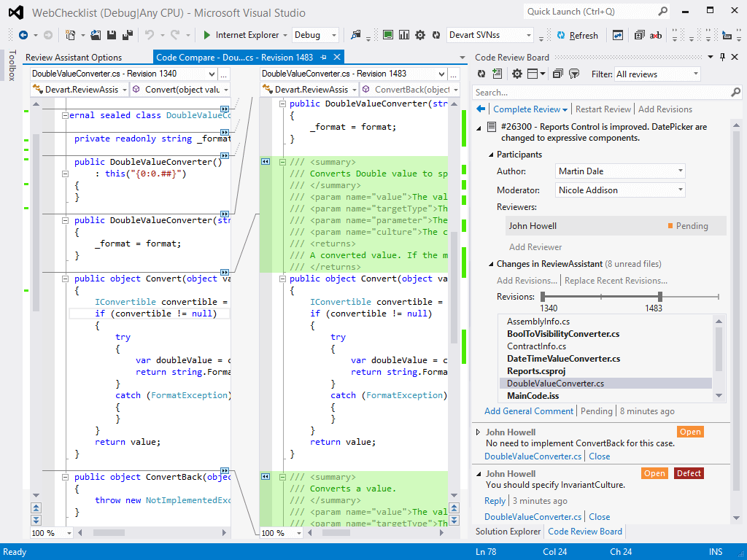Image resolution: width=747 pixels, height=560 pixels.
Task: Click Reply under the InvariantCulture comment
Action: tap(495, 500)
